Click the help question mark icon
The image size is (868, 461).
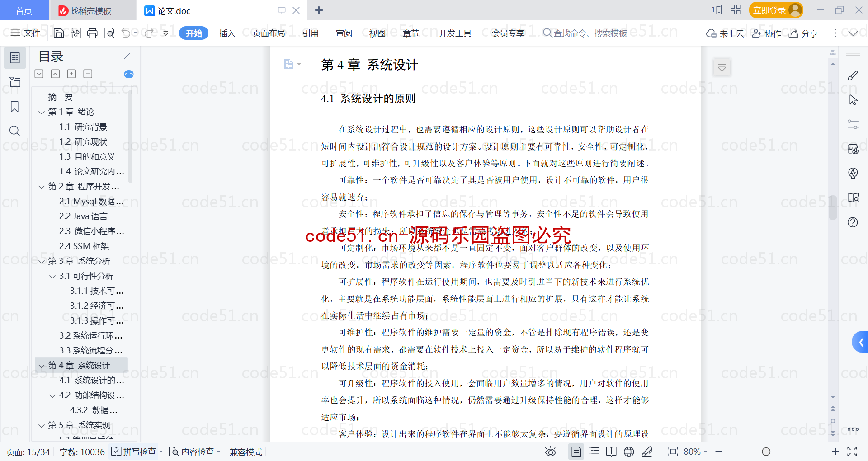853,222
